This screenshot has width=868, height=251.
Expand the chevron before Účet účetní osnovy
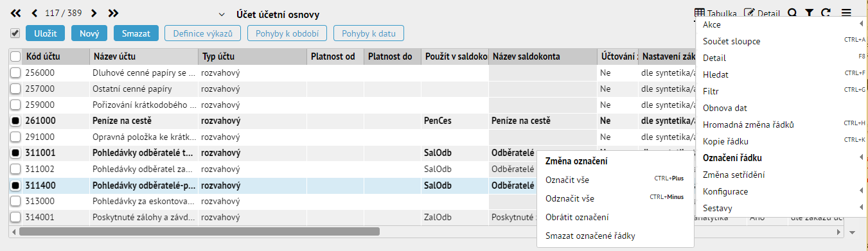[x=222, y=14]
